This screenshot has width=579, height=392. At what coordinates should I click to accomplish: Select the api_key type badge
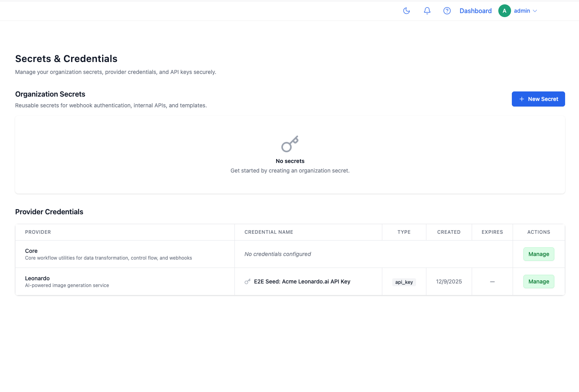[x=404, y=282]
